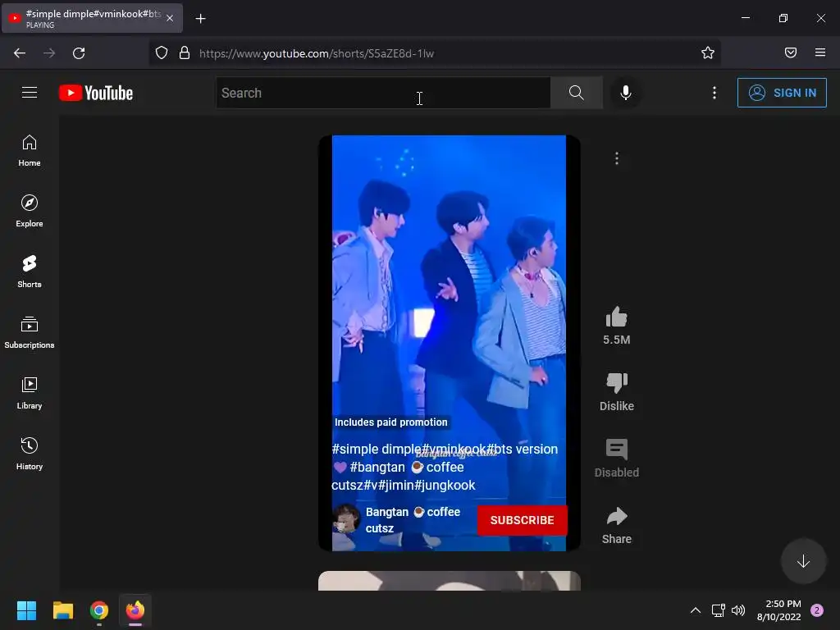Start voice search with microphone icon
The image size is (840, 630).
625,93
